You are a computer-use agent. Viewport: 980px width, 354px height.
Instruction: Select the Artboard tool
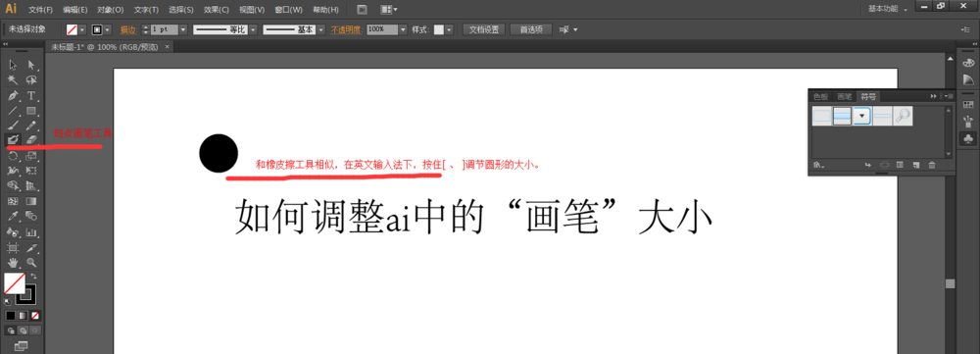[13, 248]
